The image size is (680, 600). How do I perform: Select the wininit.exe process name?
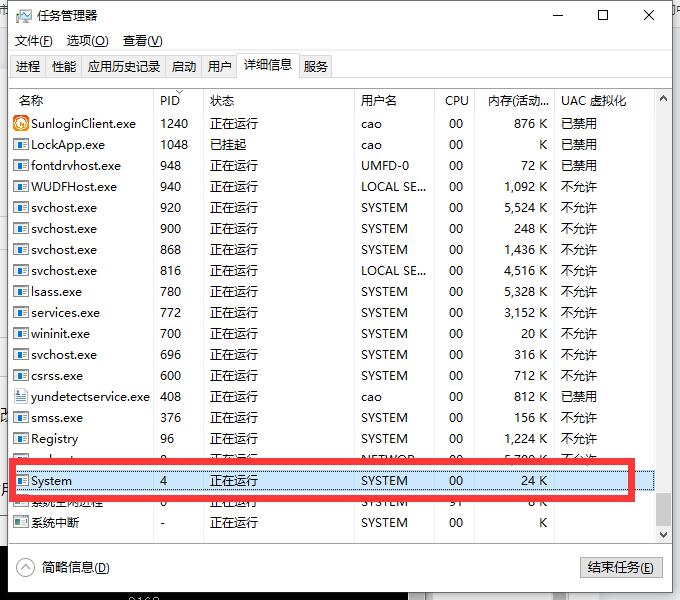(x=60, y=333)
